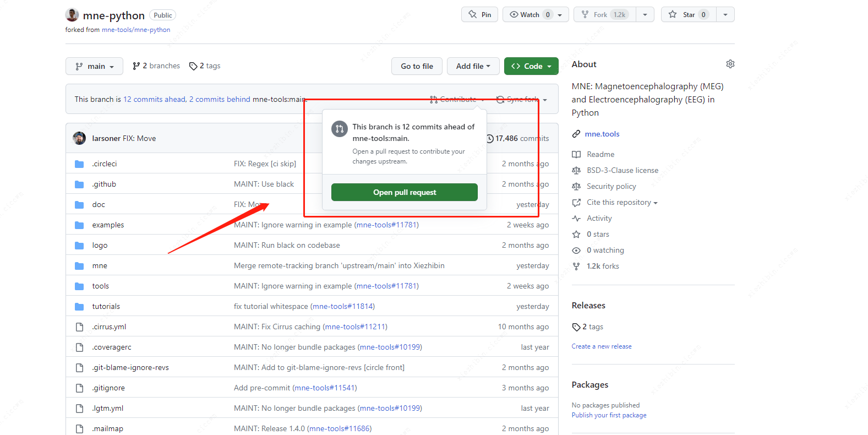
Task: Open the .mailmap file name
Action: [x=107, y=428]
